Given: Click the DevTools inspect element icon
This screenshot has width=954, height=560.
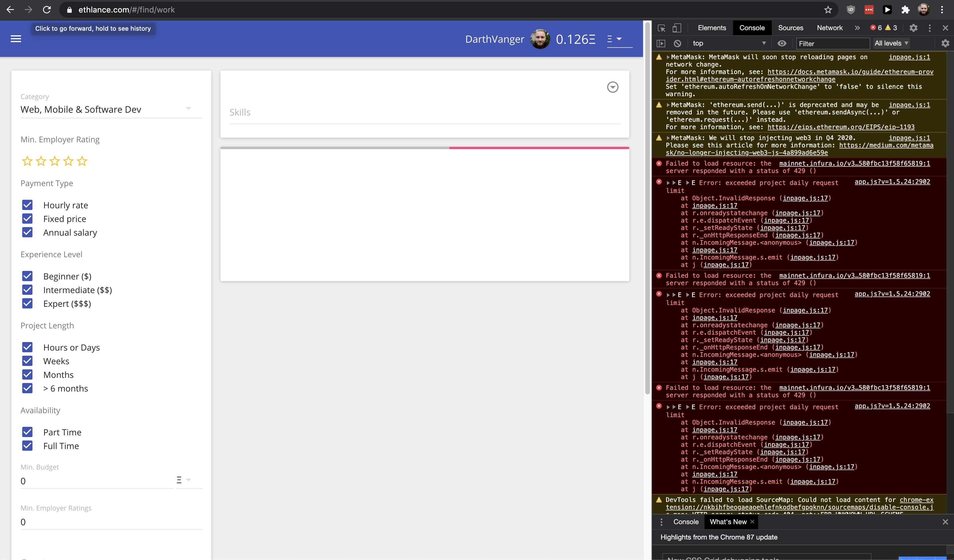Looking at the screenshot, I should click(661, 28).
